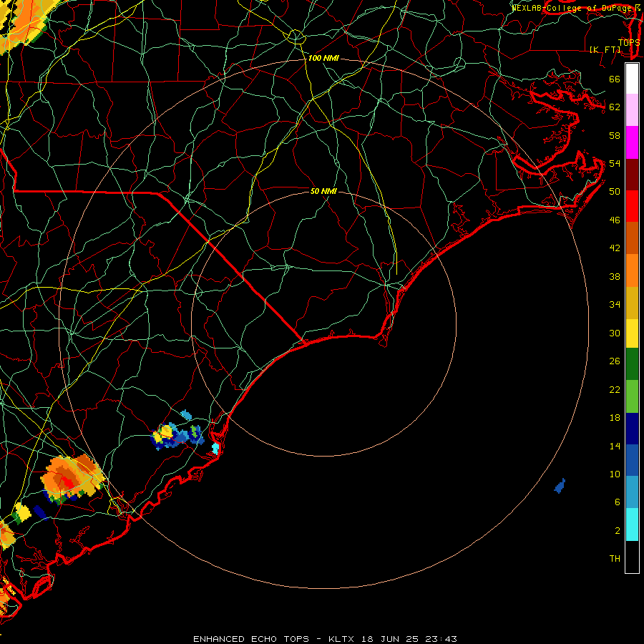The width and height of the screenshot is (644, 644).
Task: Click the '[K FT]' units label
Action: click(605, 49)
